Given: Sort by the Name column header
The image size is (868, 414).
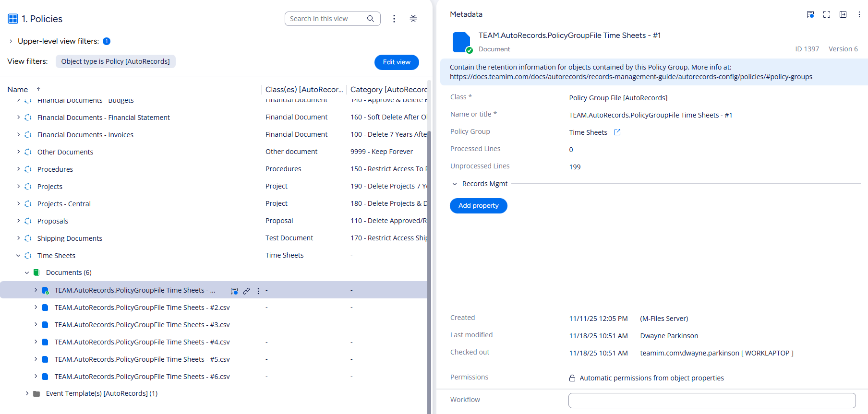Looking at the screenshot, I should (18, 90).
